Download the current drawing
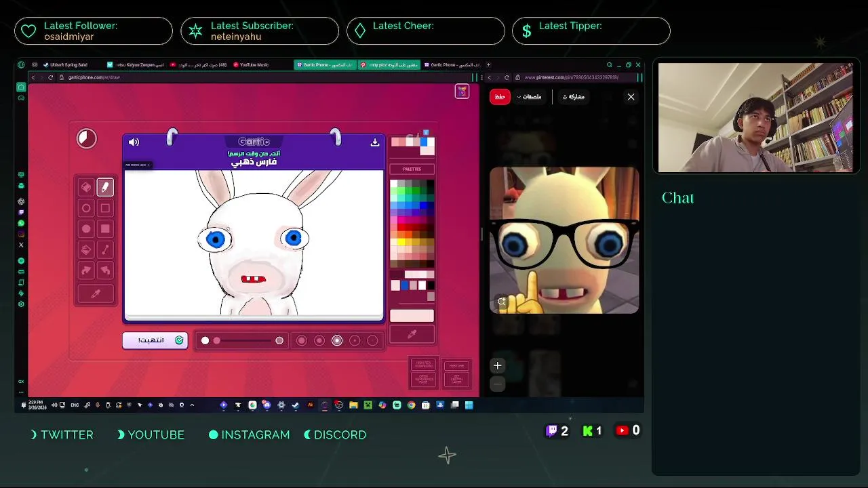The width and height of the screenshot is (868, 488). [x=374, y=142]
